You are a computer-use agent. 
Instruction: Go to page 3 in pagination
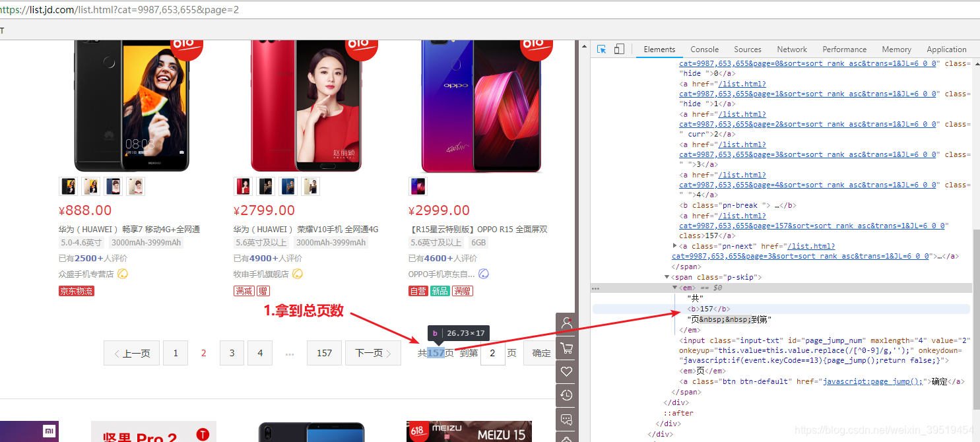point(232,353)
